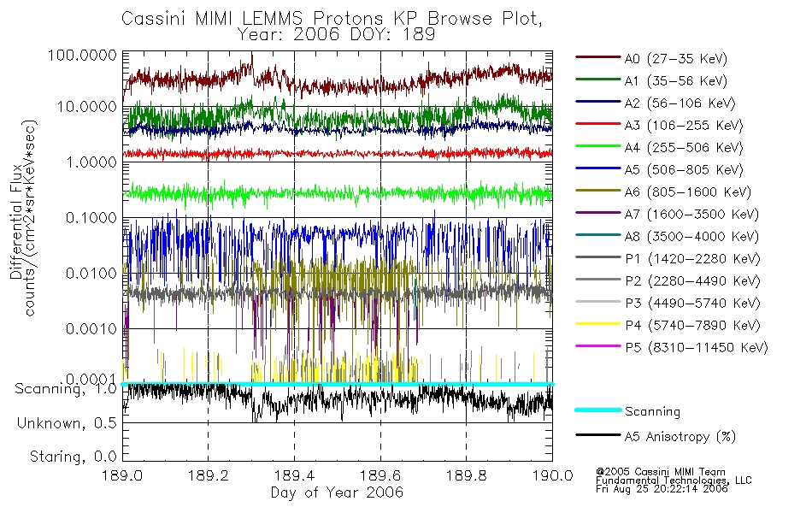Viewport: 812px width, 513px height.
Task: Click the Differential Flux y-axis title
Action: 15,221
